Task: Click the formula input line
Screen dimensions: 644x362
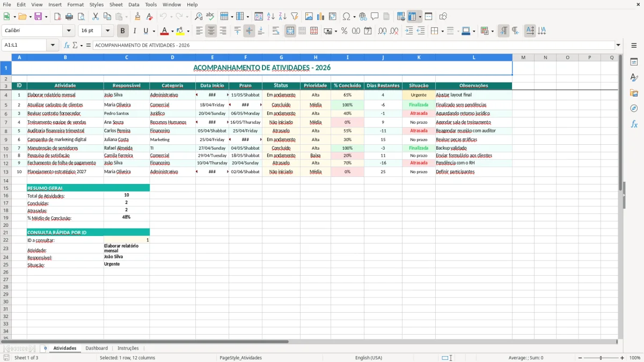Action: tap(354, 45)
